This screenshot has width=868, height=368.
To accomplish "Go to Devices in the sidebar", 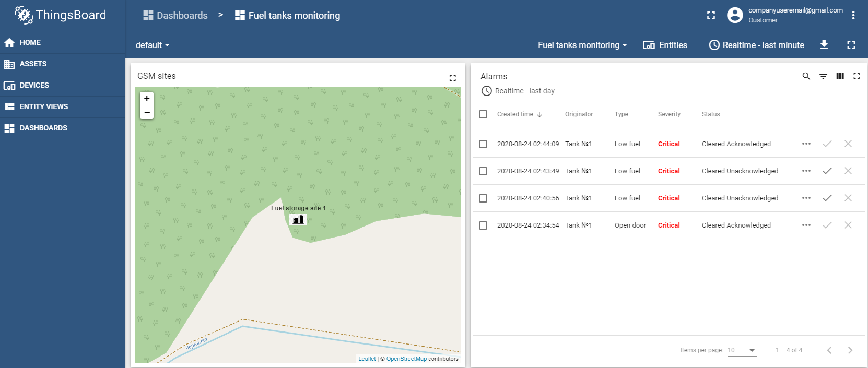I will [x=34, y=85].
